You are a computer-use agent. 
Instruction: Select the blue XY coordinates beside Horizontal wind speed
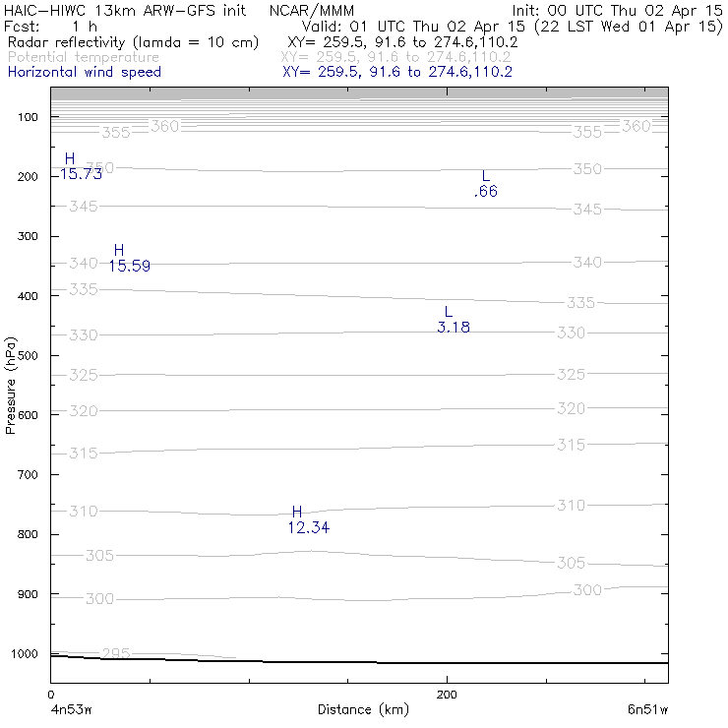(x=397, y=72)
